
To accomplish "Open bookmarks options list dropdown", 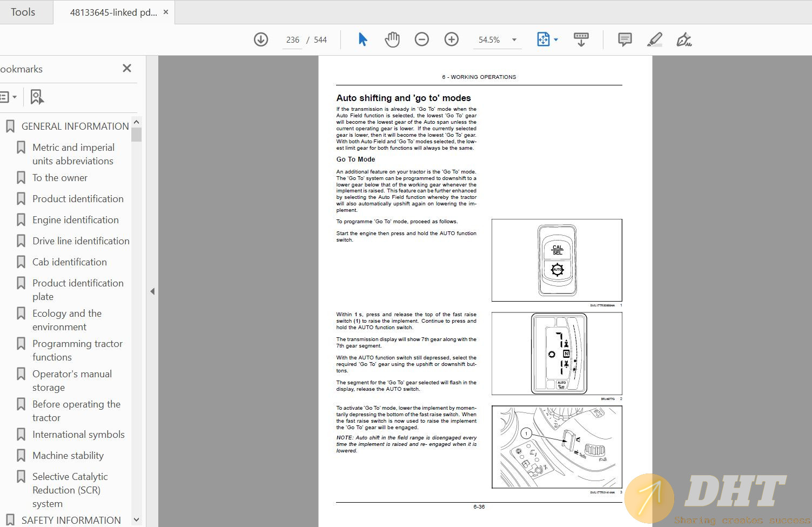I will (x=8, y=97).
